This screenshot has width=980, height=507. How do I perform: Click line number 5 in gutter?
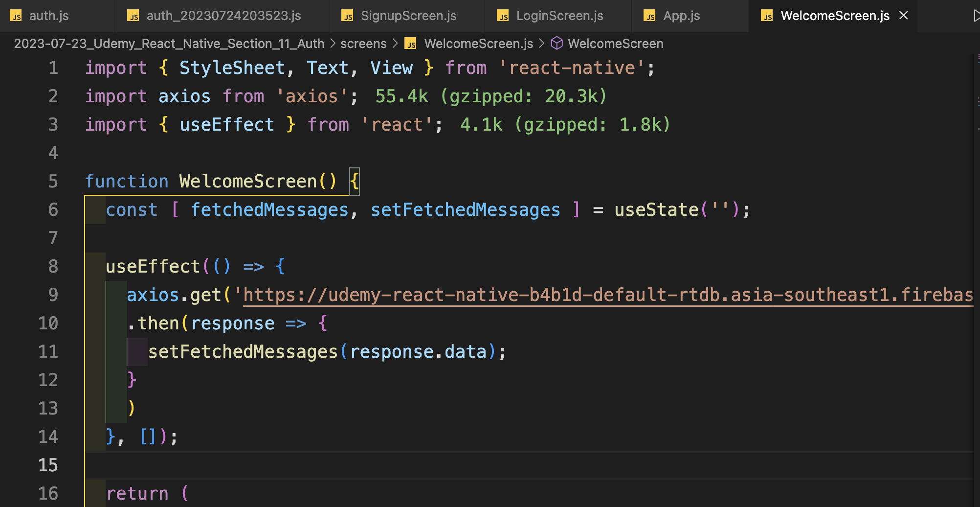coord(53,182)
